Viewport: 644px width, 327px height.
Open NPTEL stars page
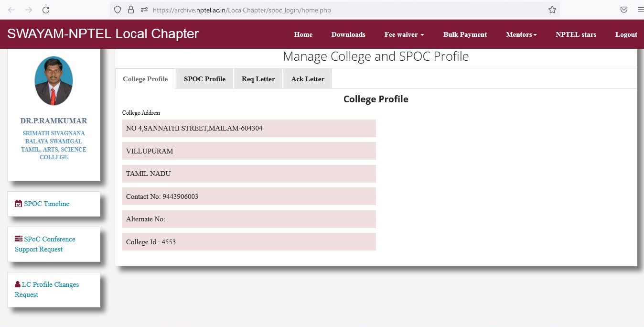coord(576,34)
